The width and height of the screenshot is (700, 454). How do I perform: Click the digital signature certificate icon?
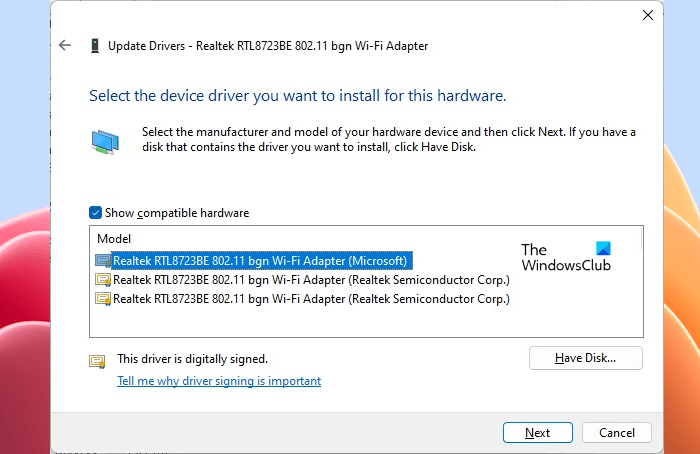(x=97, y=361)
